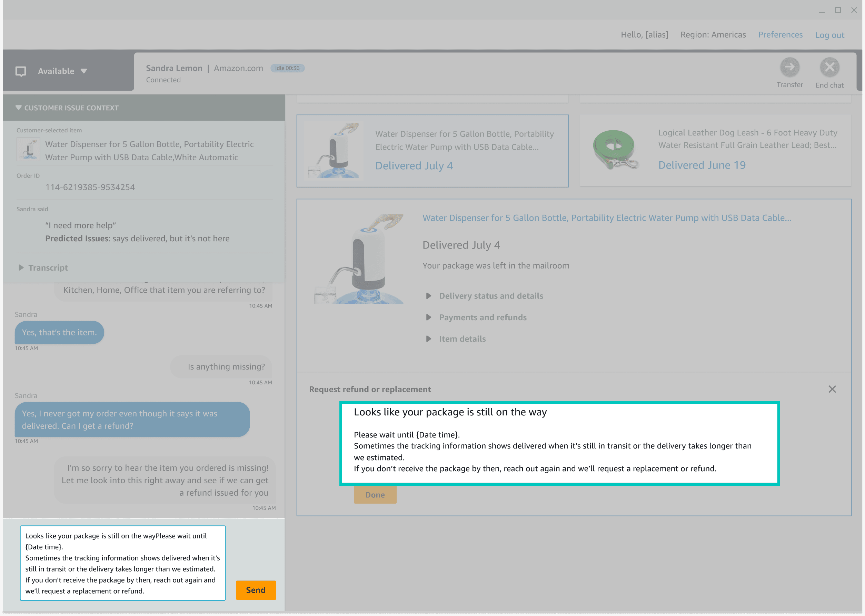Open the Available status dropdown
This screenshot has width=865, height=616.
click(84, 71)
